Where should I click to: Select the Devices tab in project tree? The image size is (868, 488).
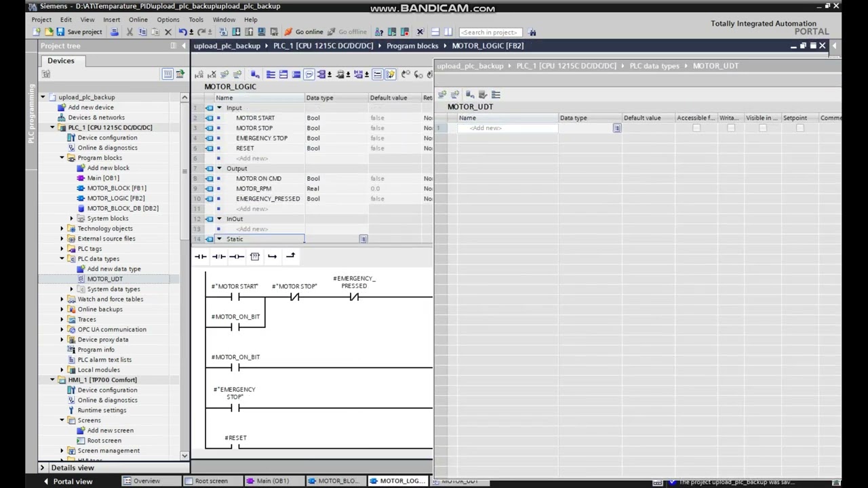point(61,60)
